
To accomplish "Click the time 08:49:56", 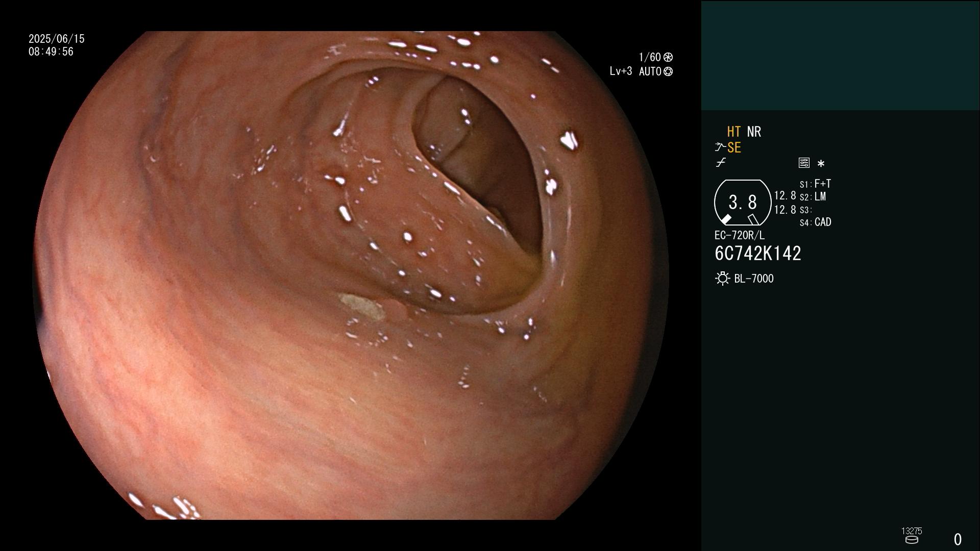I will 51,52.
